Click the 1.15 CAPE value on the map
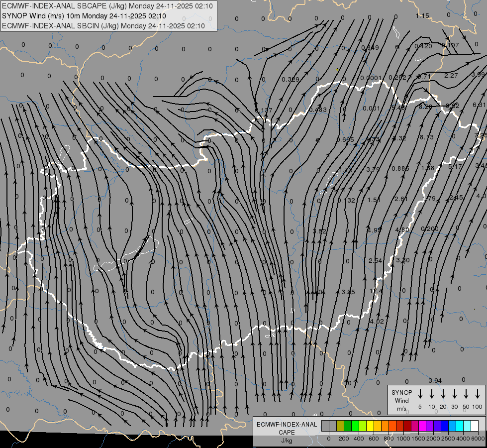The width and height of the screenshot is (487, 448). pos(422,15)
